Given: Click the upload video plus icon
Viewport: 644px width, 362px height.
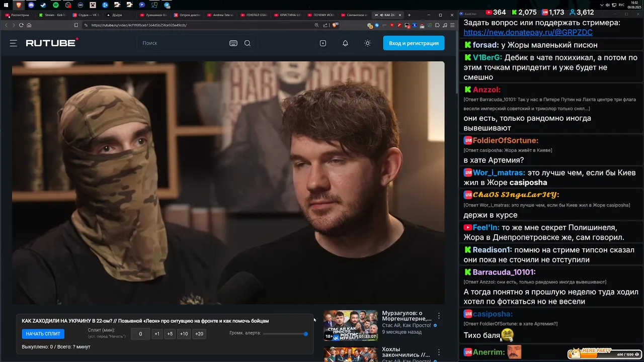Looking at the screenshot, I should pyautogui.click(x=323, y=43).
